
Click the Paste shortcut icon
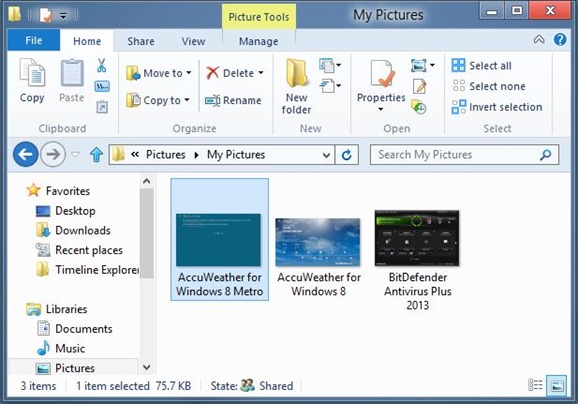102,107
